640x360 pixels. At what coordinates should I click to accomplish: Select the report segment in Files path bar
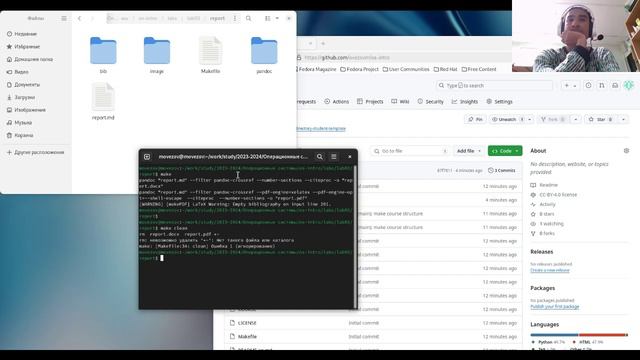[217, 18]
